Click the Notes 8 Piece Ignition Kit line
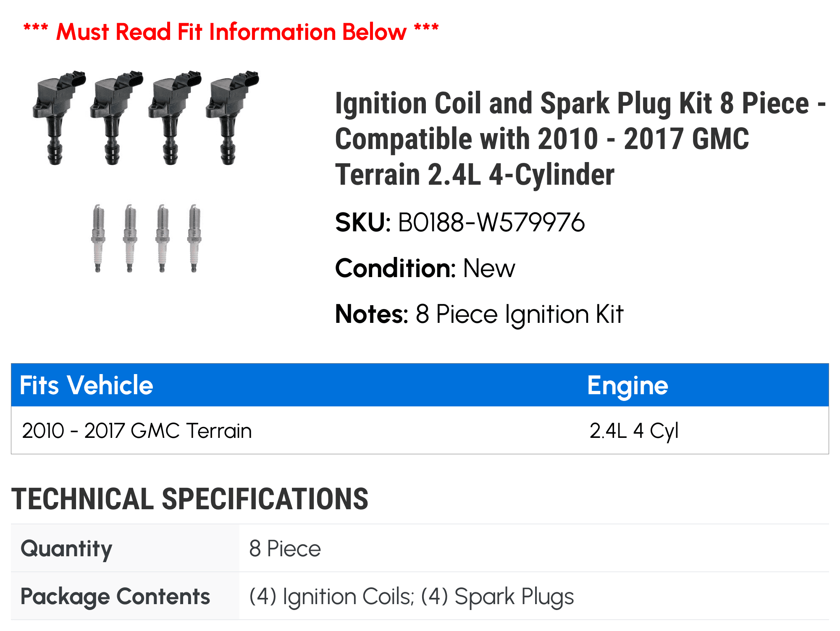 479,314
